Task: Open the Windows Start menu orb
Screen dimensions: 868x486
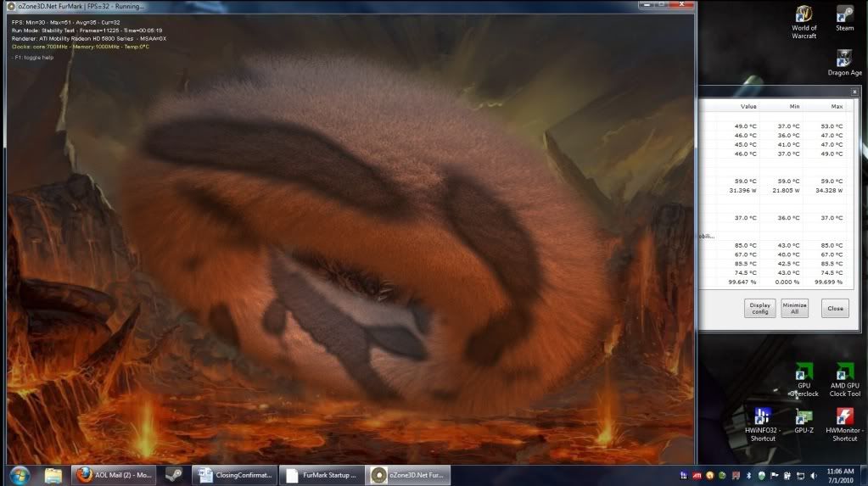Action: (x=20, y=475)
